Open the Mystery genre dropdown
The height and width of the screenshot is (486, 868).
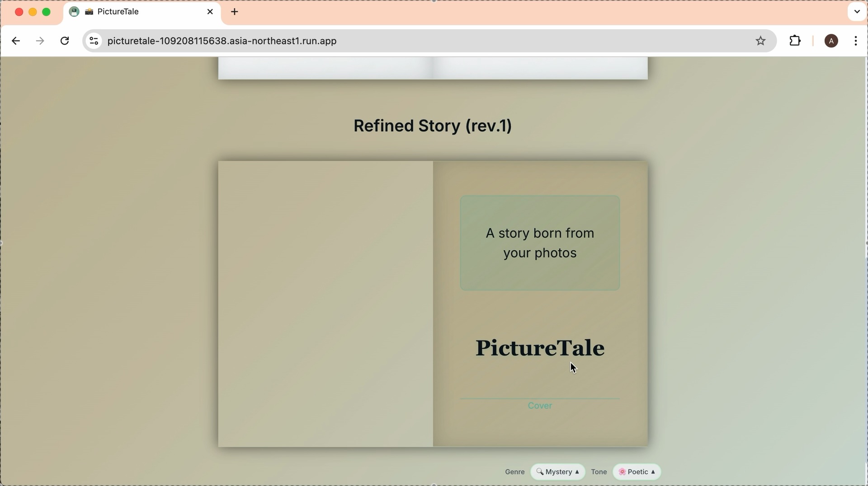pyautogui.click(x=558, y=472)
